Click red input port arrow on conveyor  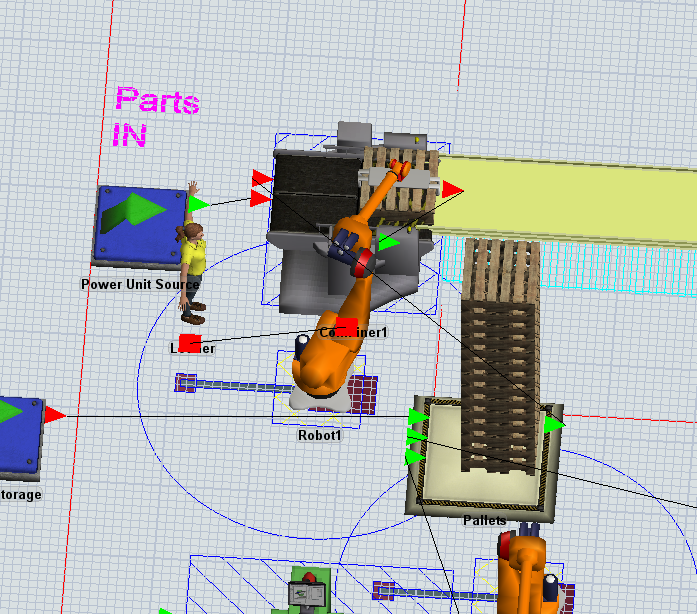(452, 188)
